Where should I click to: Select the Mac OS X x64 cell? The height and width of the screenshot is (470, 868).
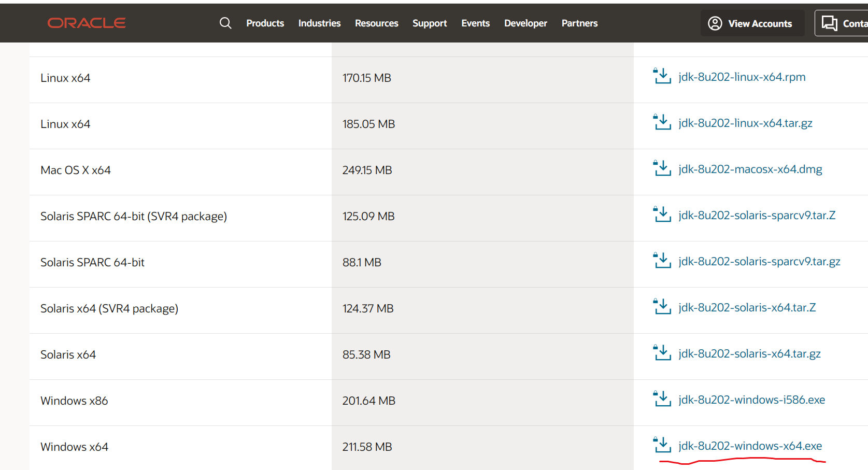point(180,172)
